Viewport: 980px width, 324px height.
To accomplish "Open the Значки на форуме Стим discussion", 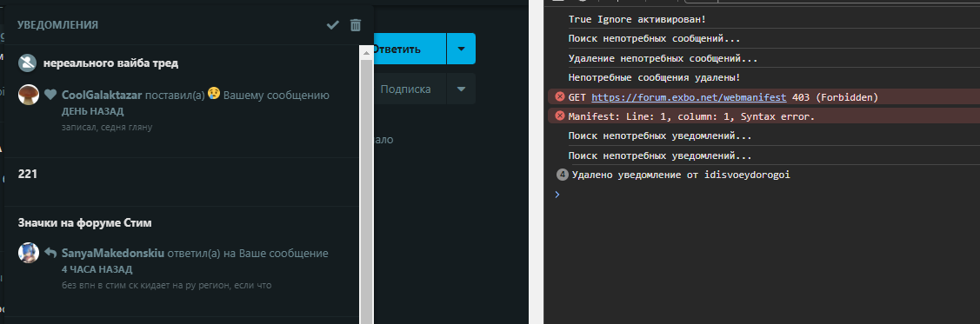I will coord(85,222).
